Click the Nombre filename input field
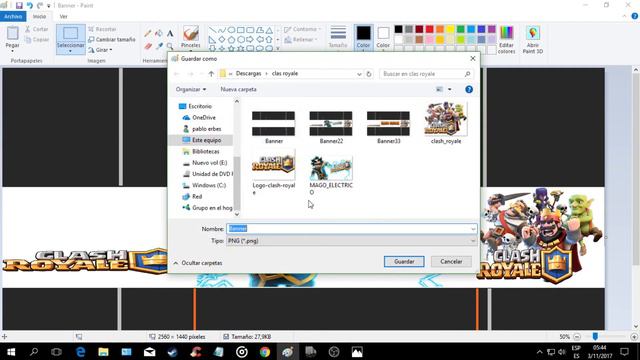 [x=351, y=229]
